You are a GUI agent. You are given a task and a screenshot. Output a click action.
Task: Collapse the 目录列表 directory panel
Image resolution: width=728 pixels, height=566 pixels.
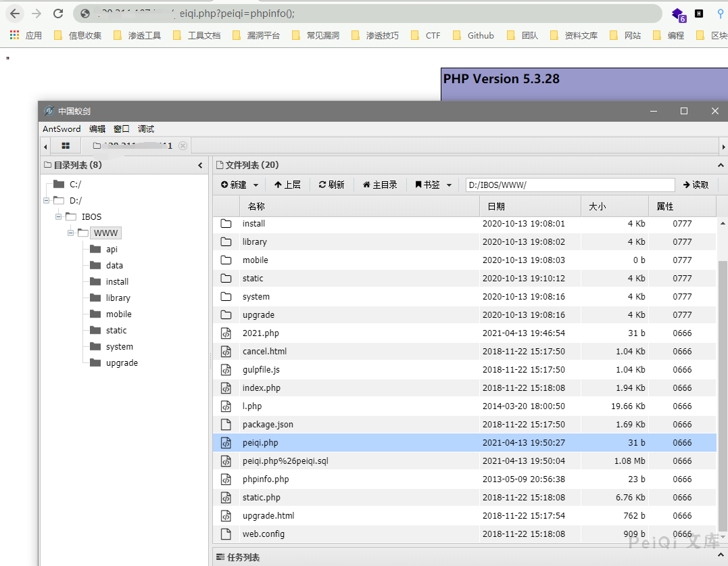click(x=200, y=165)
